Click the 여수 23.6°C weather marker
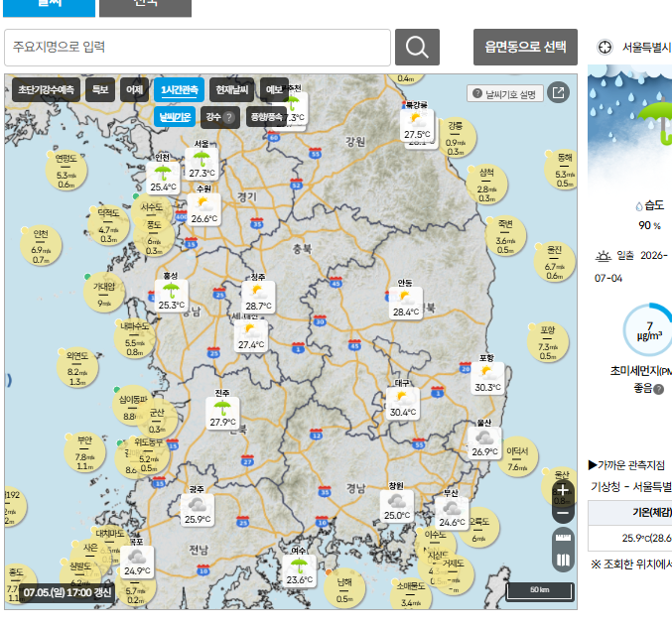Image resolution: width=672 pixels, height=626 pixels. pos(299,571)
